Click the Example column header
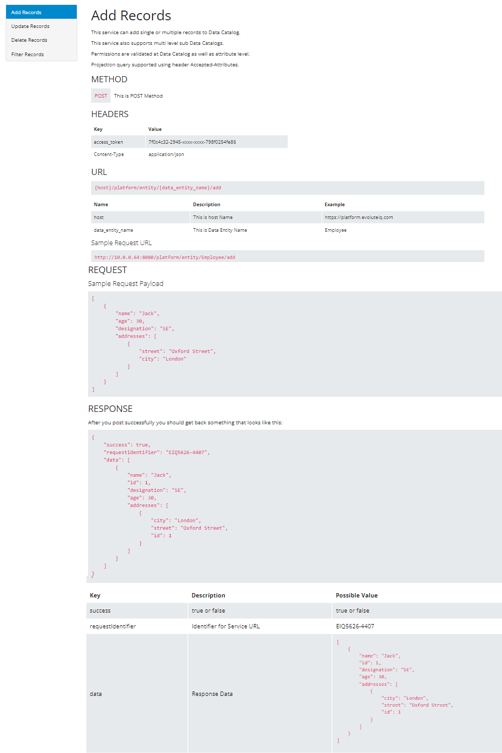Viewport: 502px width, 753px height. [x=335, y=204]
